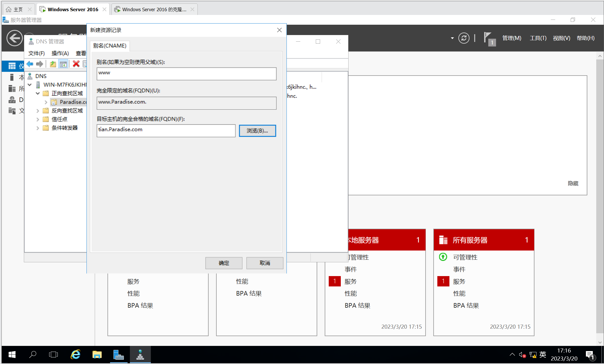This screenshot has height=364, width=604.
Task: Click the DNS Manager back arrow icon
Action: (x=30, y=64)
